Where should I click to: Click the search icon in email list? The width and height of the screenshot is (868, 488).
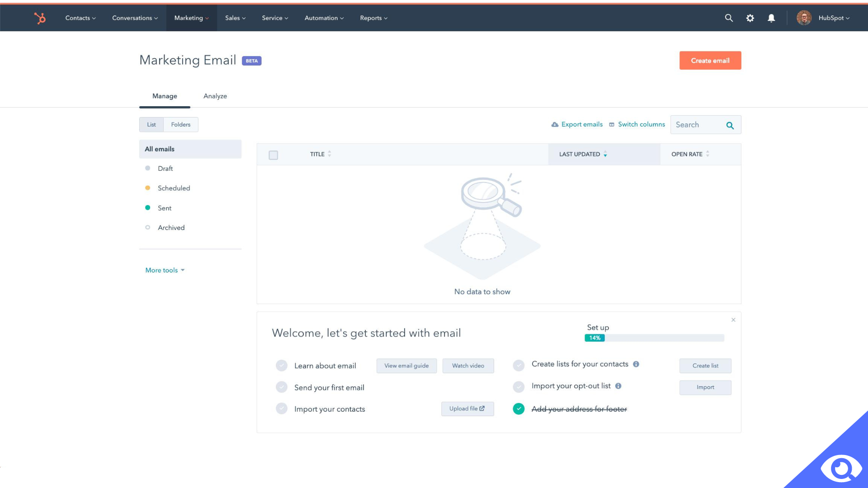[x=730, y=125]
